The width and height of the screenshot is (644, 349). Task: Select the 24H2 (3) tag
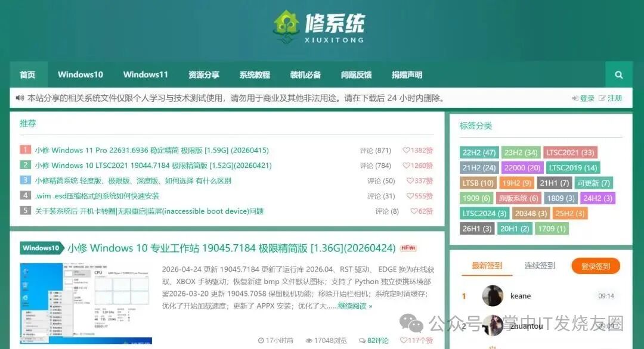pos(597,198)
